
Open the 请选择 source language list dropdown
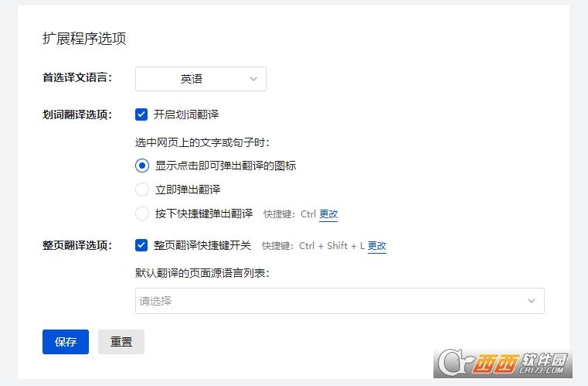[340, 301]
